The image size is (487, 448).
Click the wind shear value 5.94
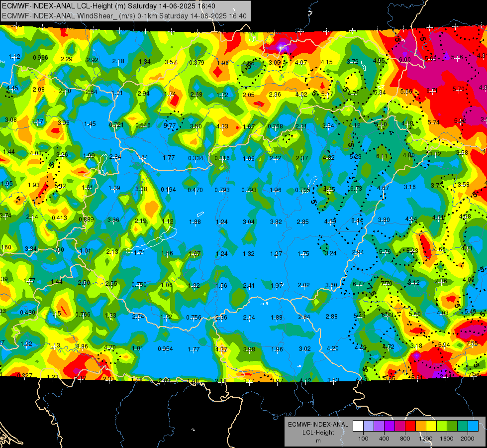(444, 344)
